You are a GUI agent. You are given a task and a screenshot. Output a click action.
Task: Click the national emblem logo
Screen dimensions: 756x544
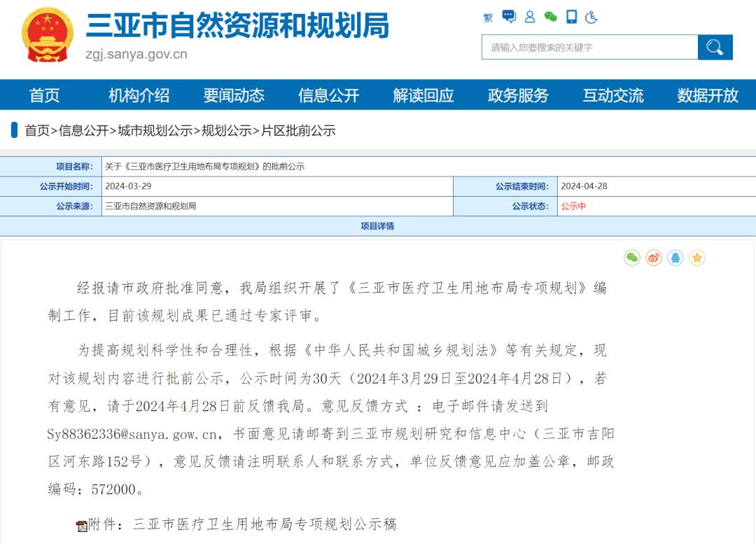[48, 35]
